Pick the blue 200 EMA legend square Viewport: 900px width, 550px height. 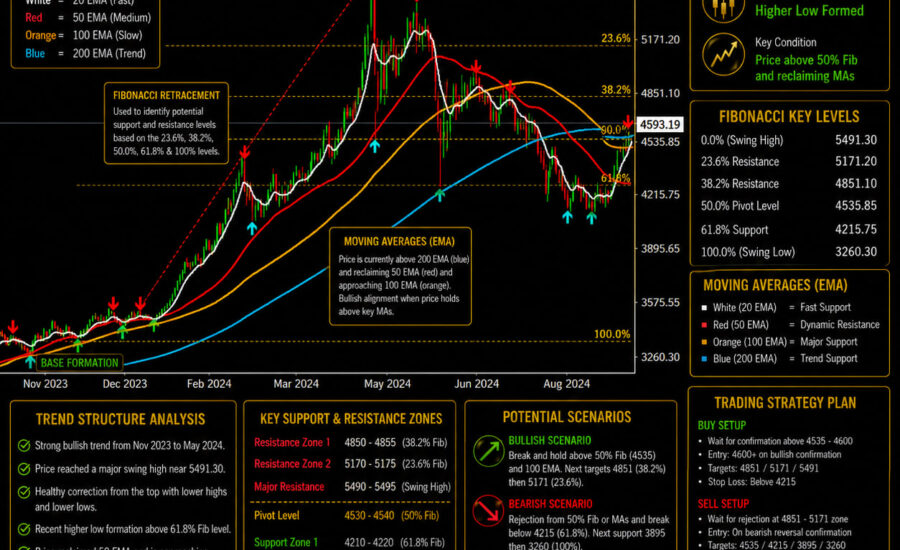[704, 359]
